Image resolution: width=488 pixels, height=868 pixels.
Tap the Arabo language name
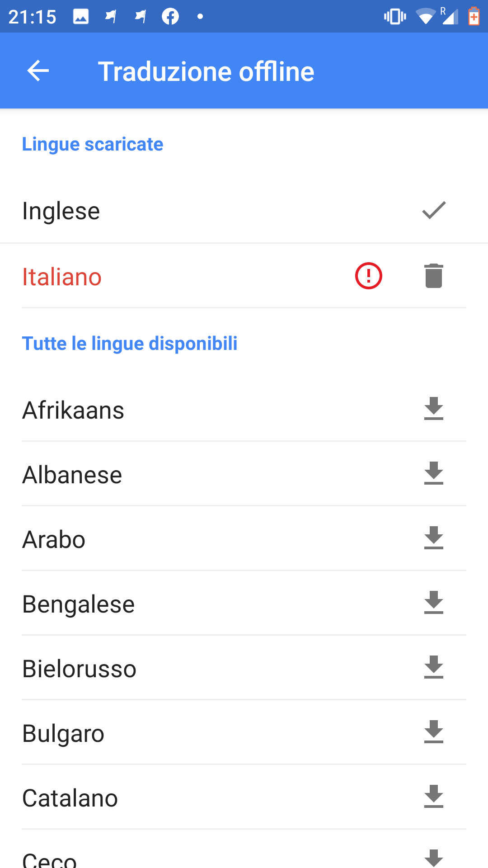54,539
